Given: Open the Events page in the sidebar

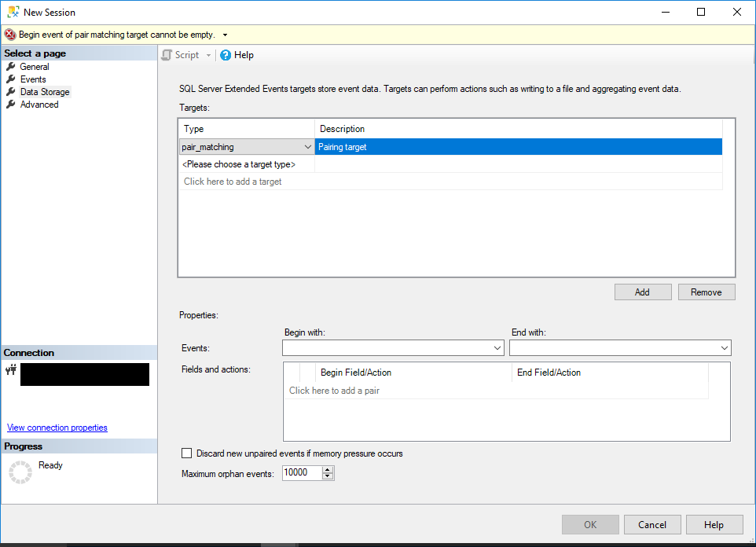Looking at the screenshot, I should click(x=13, y=79).
